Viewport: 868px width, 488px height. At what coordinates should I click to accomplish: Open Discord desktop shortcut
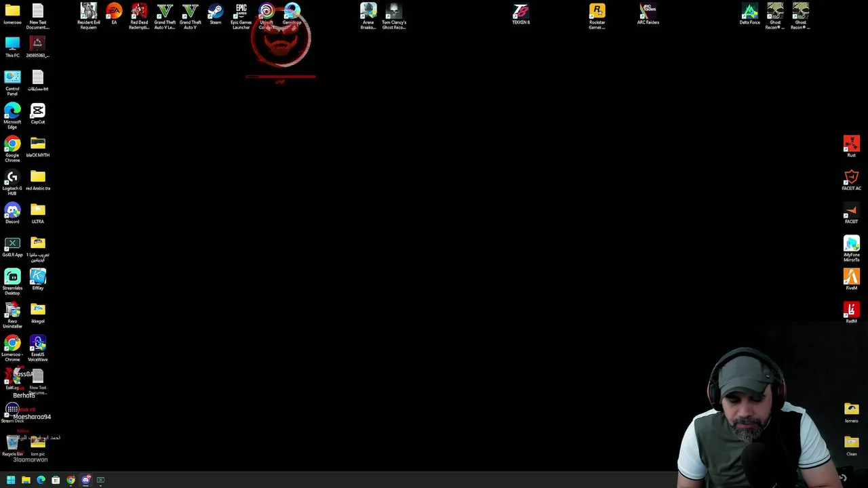click(x=12, y=213)
